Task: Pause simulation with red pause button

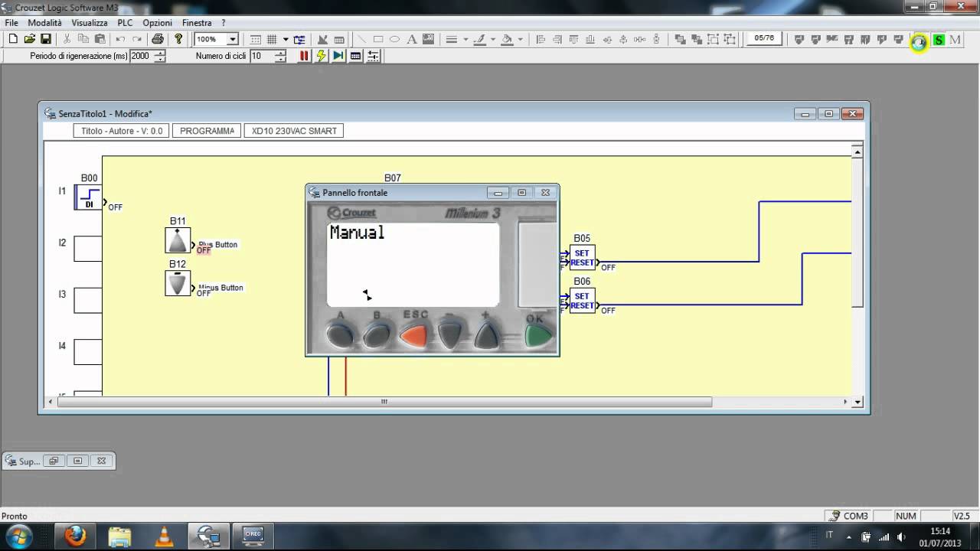Action: 304,56
